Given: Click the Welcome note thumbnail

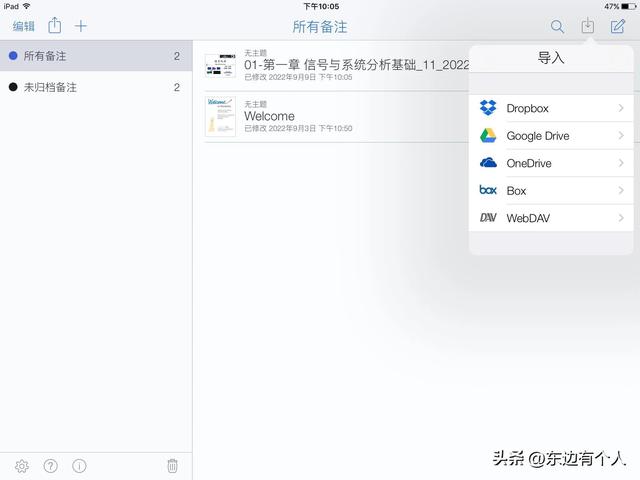Looking at the screenshot, I should pos(220,116).
